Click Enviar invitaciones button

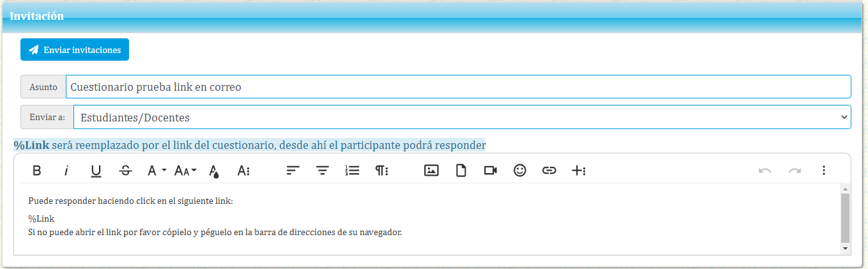click(75, 50)
